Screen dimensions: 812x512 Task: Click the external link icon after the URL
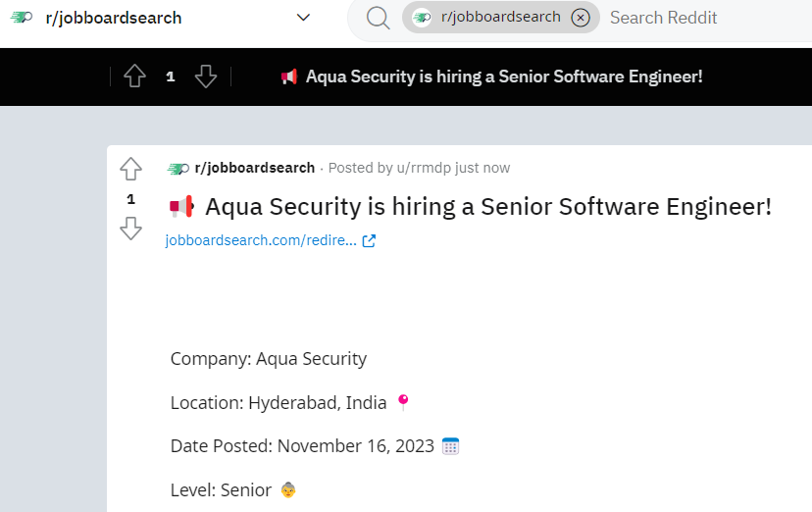coord(369,240)
